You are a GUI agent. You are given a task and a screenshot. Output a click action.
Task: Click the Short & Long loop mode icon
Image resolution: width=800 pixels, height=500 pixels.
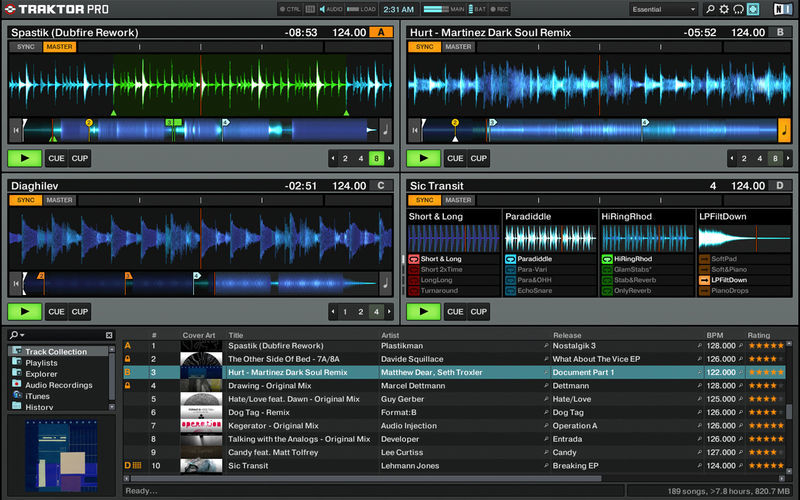click(x=414, y=259)
